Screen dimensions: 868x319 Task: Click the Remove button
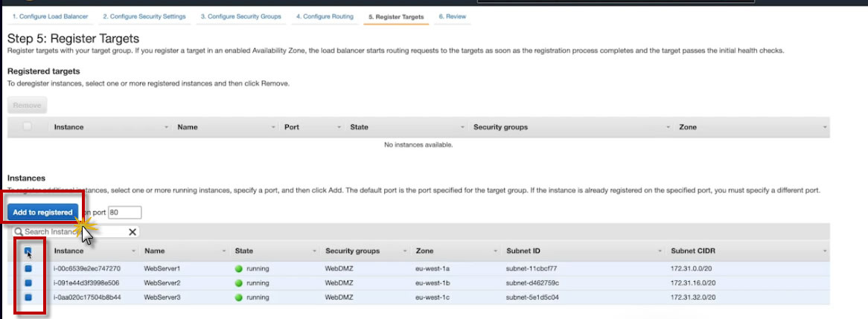(x=27, y=106)
